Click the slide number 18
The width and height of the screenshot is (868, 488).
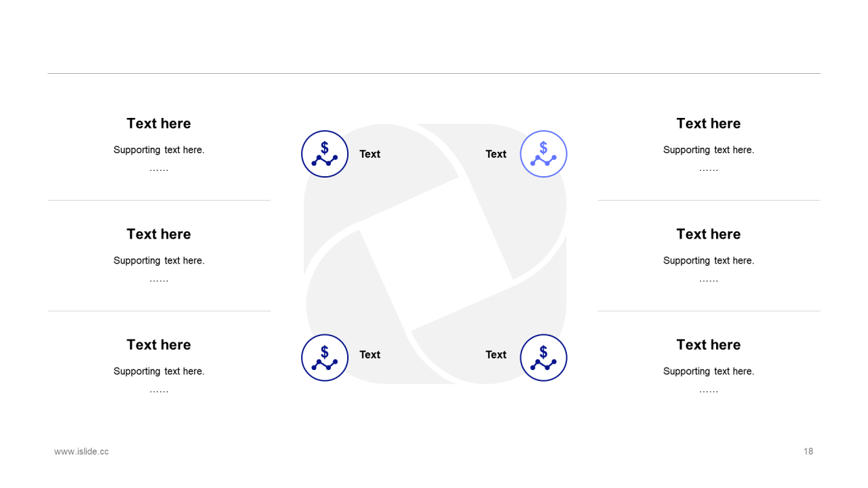[808, 451]
